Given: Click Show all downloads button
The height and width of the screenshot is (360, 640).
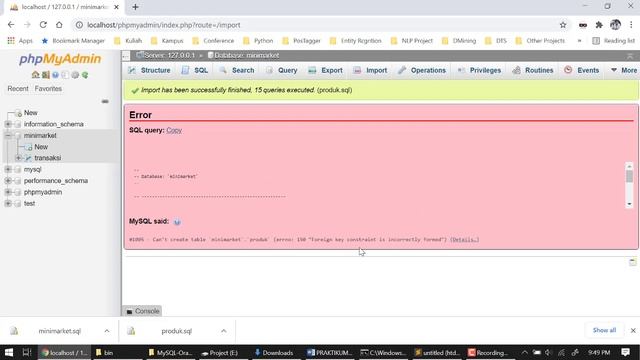Looking at the screenshot, I should [x=604, y=330].
